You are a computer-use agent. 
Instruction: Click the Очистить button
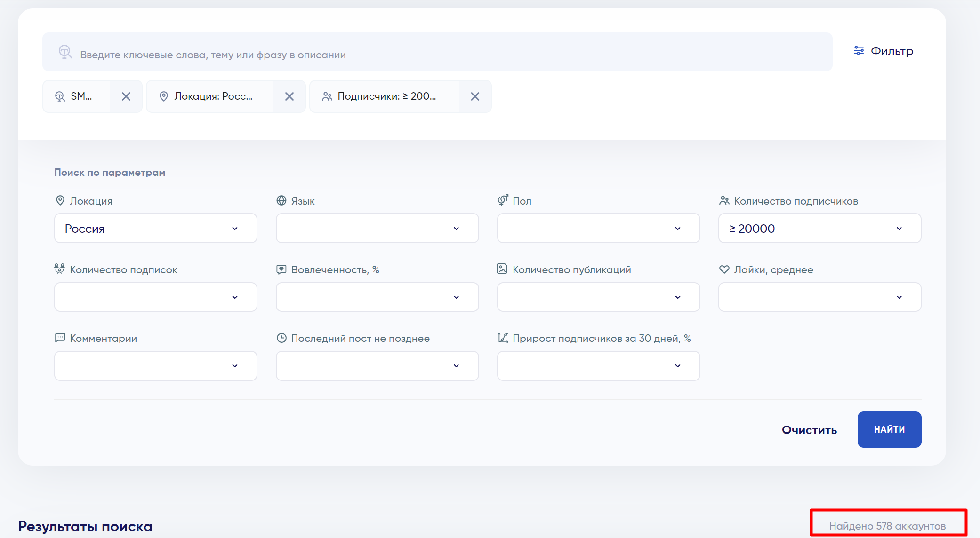click(810, 430)
